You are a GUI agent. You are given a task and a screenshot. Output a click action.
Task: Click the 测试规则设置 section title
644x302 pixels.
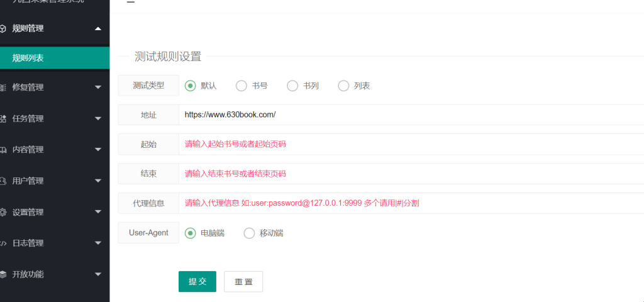[168, 57]
